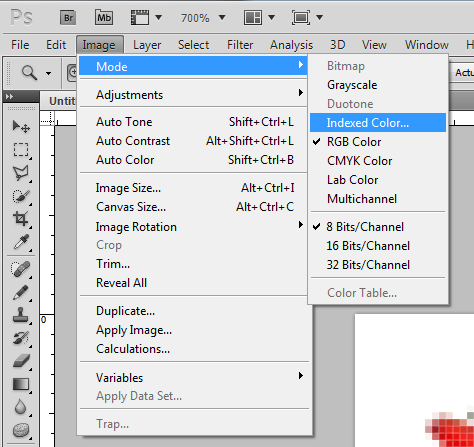Open Mini Bridge via Mb icon
The height and width of the screenshot is (447, 474).
[x=104, y=17]
